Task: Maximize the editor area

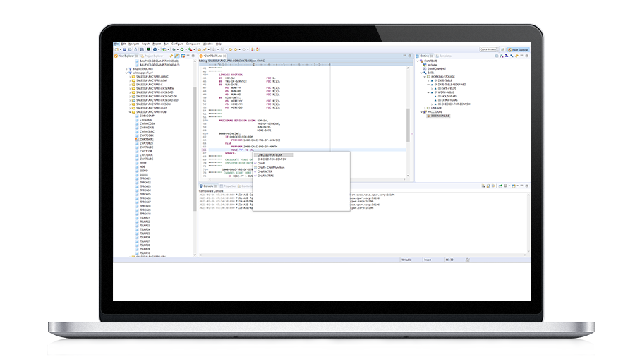Action: click(409, 55)
